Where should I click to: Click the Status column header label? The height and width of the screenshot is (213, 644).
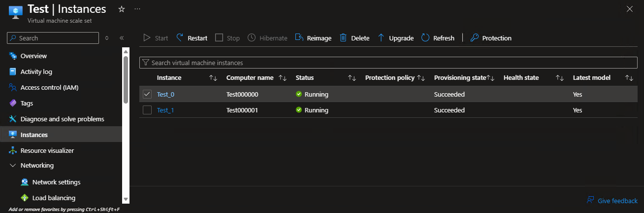305,78
